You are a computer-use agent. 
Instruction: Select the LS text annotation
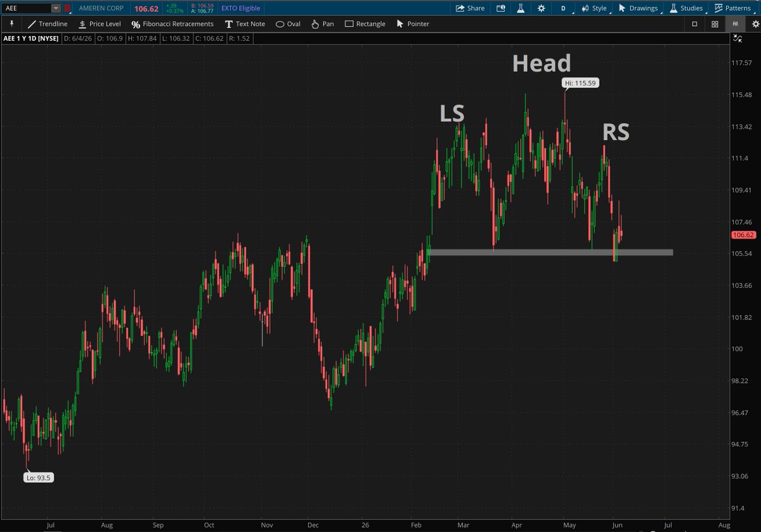pos(452,114)
